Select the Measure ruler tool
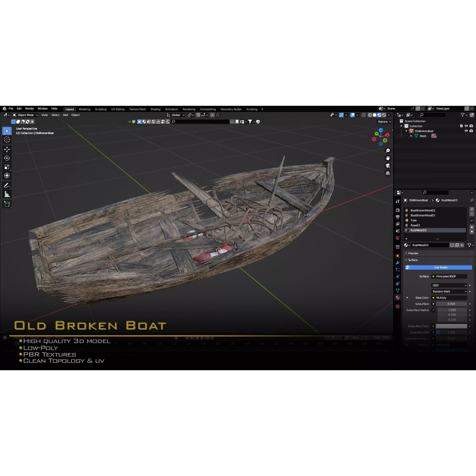Screen dimensions: 476x476 click(7, 194)
